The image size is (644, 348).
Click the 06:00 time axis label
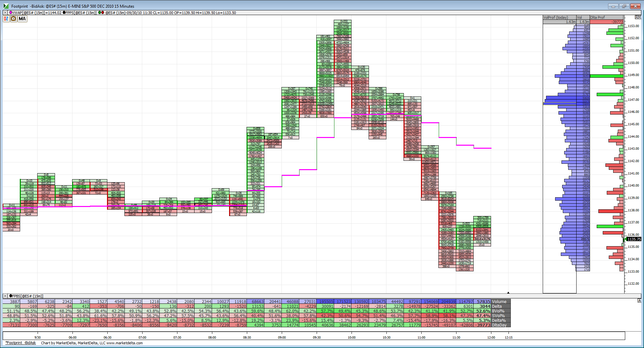tap(72, 337)
